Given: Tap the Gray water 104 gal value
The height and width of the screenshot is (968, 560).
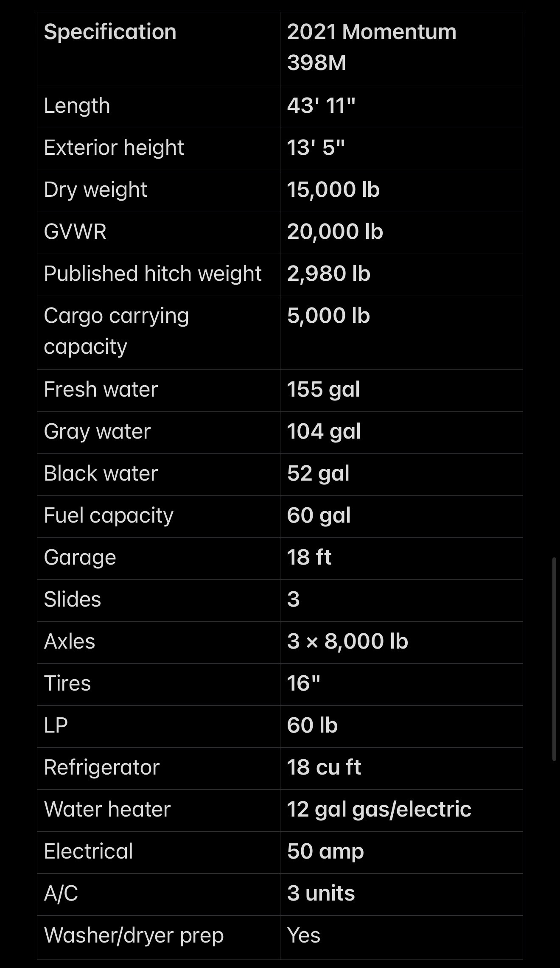Looking at the screenshot, I should point(324,431).
